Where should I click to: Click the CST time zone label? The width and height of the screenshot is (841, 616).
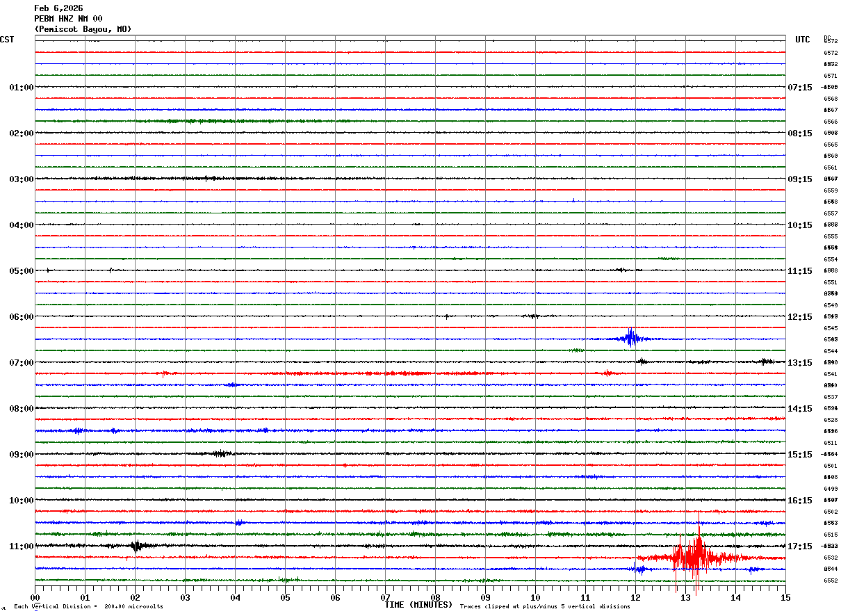pyautogui.click(x=7, y=40)
